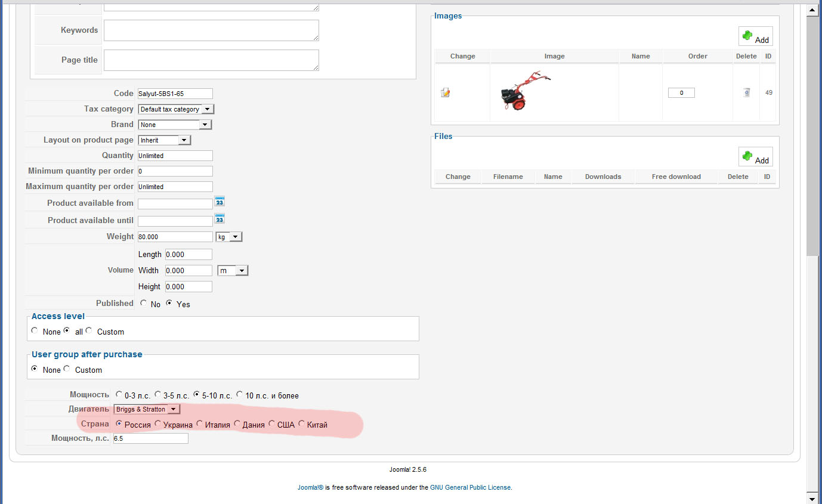Open calendar for Product available until
The width and height of the screenshot is (822, 504).
point(220,219)
